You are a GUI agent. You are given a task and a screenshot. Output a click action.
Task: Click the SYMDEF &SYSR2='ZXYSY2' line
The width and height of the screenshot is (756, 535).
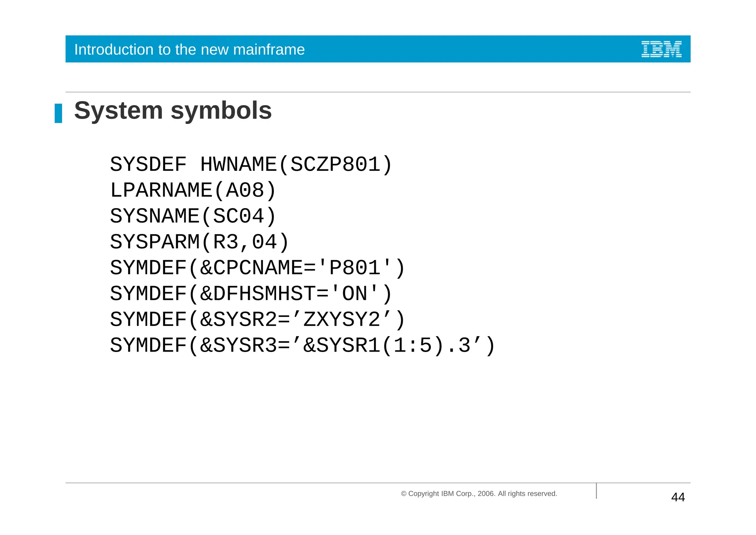[257, 320]
